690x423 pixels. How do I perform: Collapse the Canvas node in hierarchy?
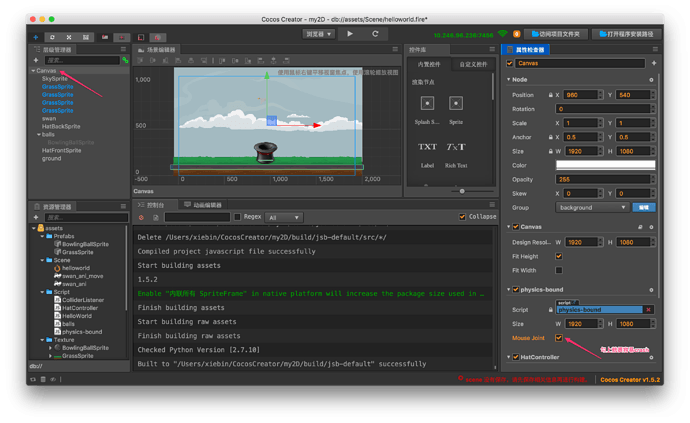click(x=33, y=71)
